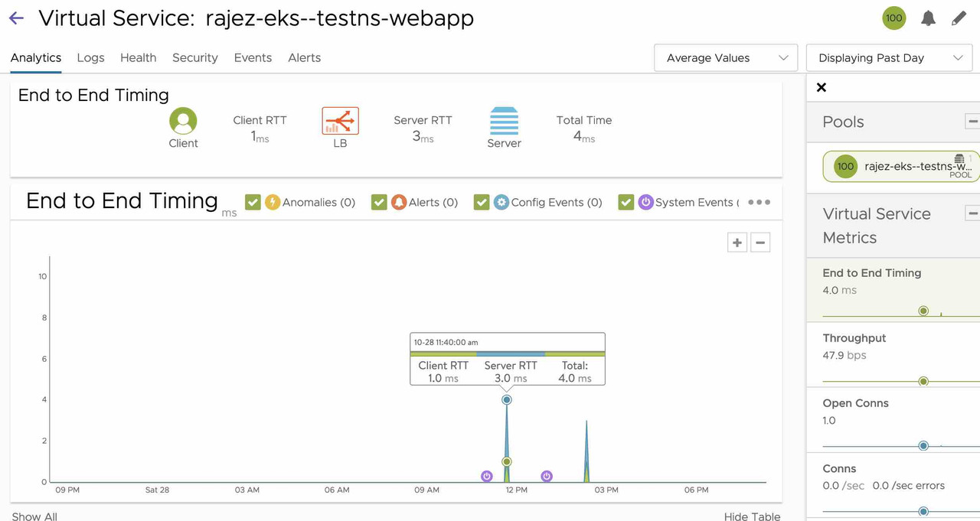The height and width of the screenshot is (521, 980).
Task: Go back with the left arrow icon
Action: [x=16, y=18]
